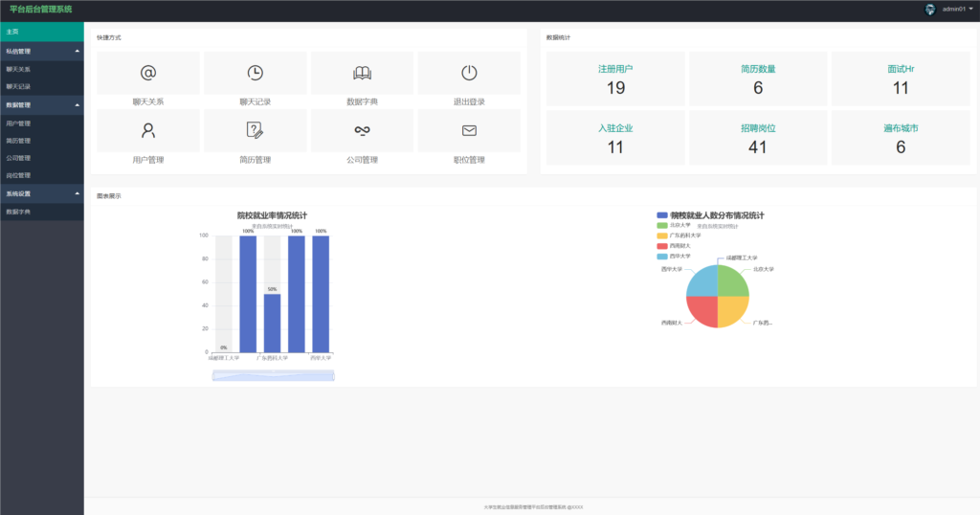Select the 公司管理 infinity icon shortcut
The height and width of the screenshot is (515, 980).
coord(362,130)
